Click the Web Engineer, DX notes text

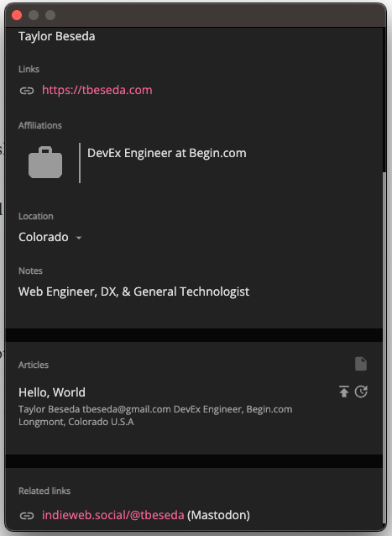coord(133,292)
